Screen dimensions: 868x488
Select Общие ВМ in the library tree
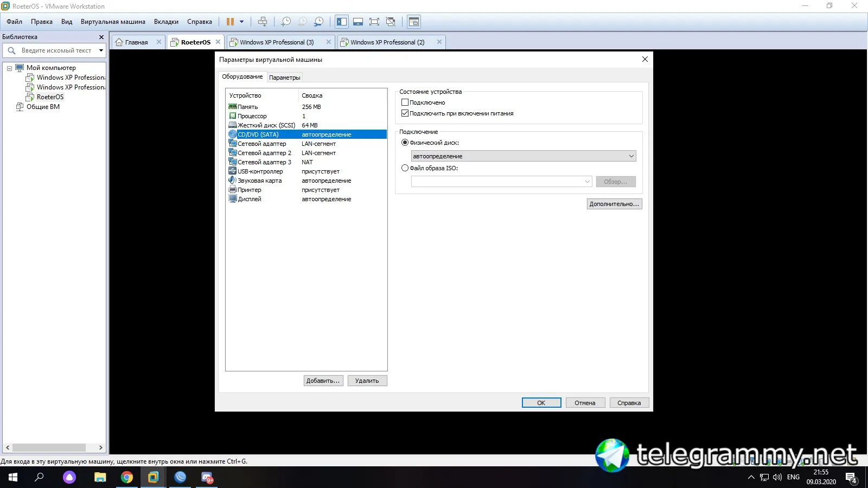(43, 107)
